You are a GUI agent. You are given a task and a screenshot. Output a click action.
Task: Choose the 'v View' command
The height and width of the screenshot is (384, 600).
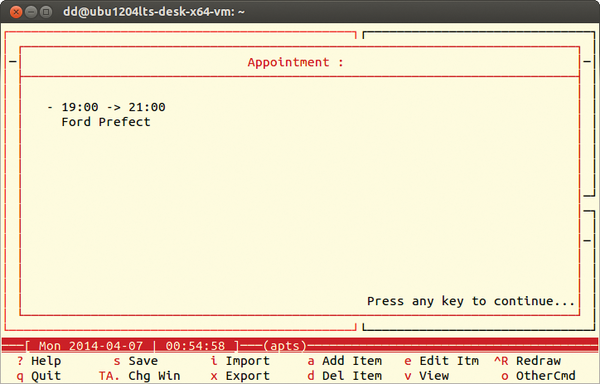(427, 376)
